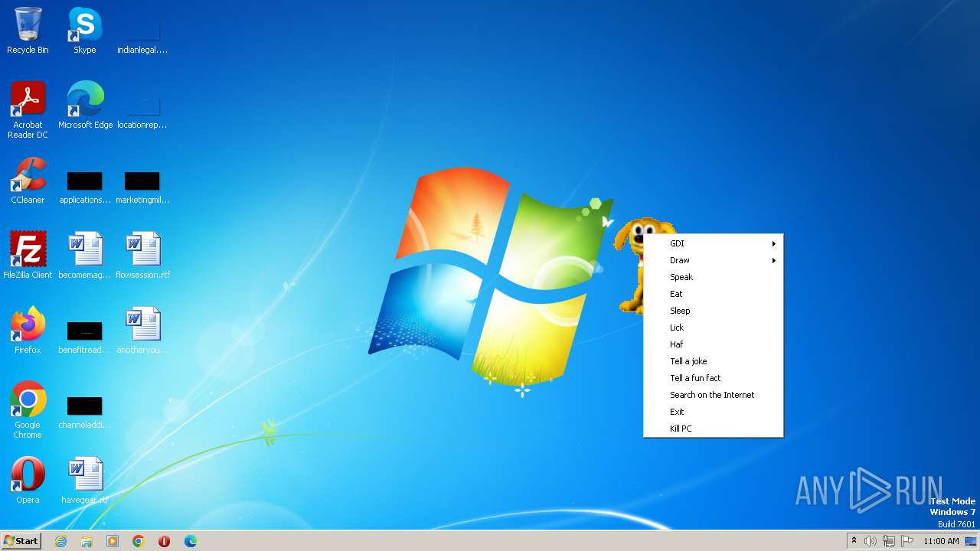Open Windows Media Player taskbar icon
The height and width of the screenshot is (551, 980).
coord(113,541)
